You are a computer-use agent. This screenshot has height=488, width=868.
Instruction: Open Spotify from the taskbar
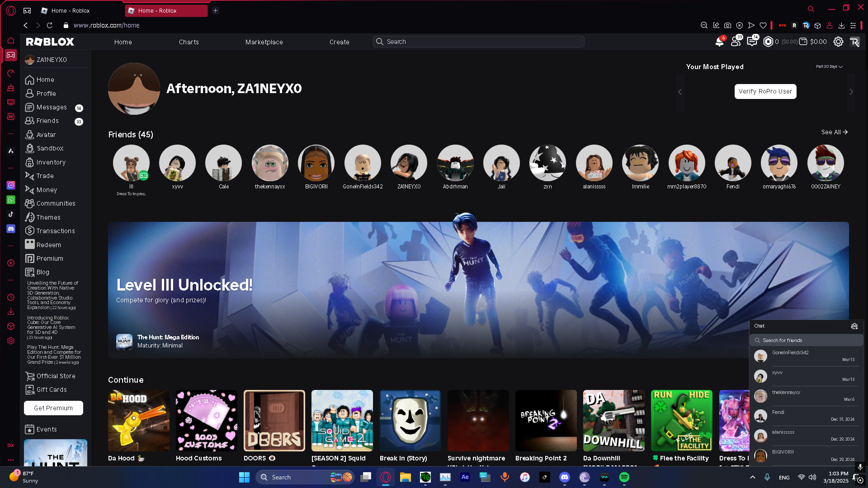[624, 477]
